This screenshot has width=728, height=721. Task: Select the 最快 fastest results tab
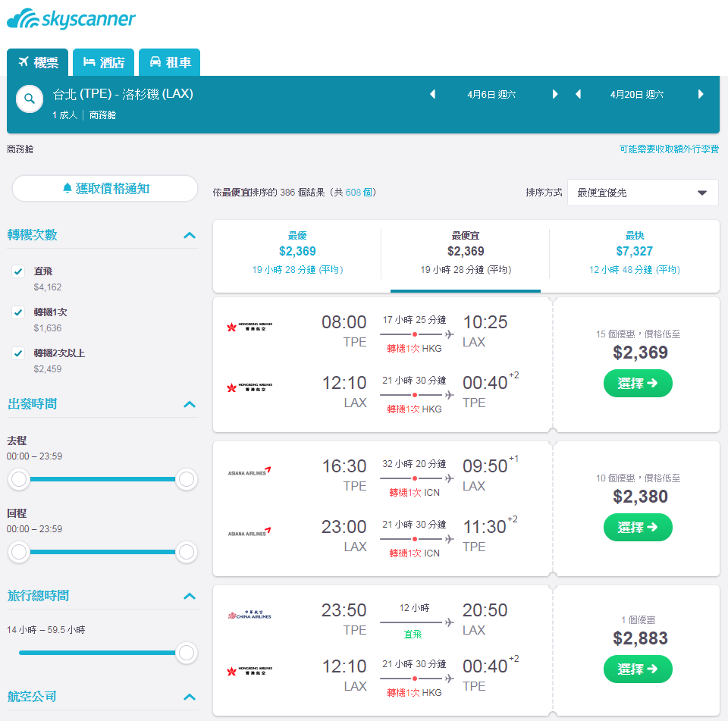pyautogui.click(x=634, y=252)
